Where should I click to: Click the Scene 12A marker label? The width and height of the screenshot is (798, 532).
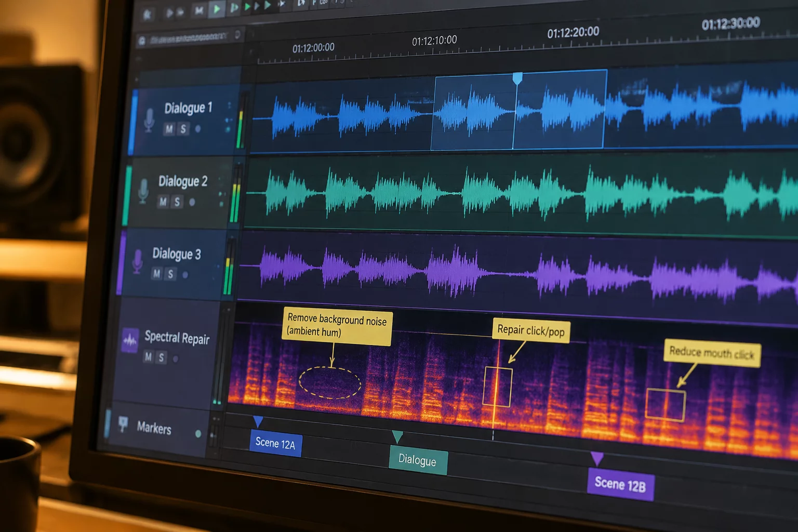coord(275,444)
